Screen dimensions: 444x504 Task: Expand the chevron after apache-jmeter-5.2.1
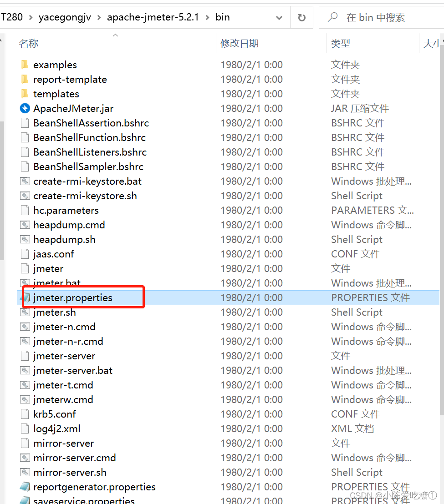pyautogui.click(x=208, y=17)
